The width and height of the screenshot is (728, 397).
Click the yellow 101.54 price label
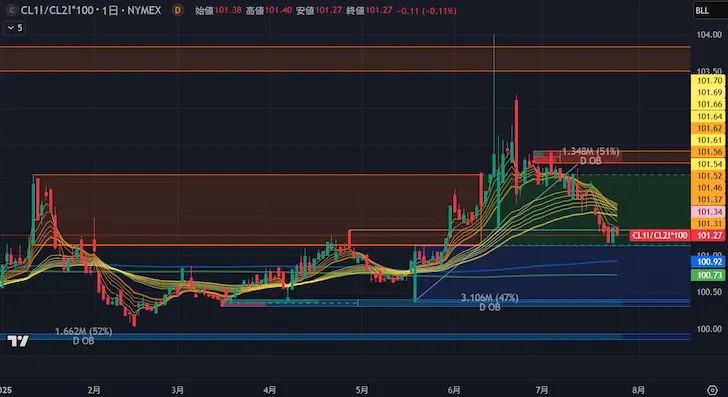tap(708, 164)
